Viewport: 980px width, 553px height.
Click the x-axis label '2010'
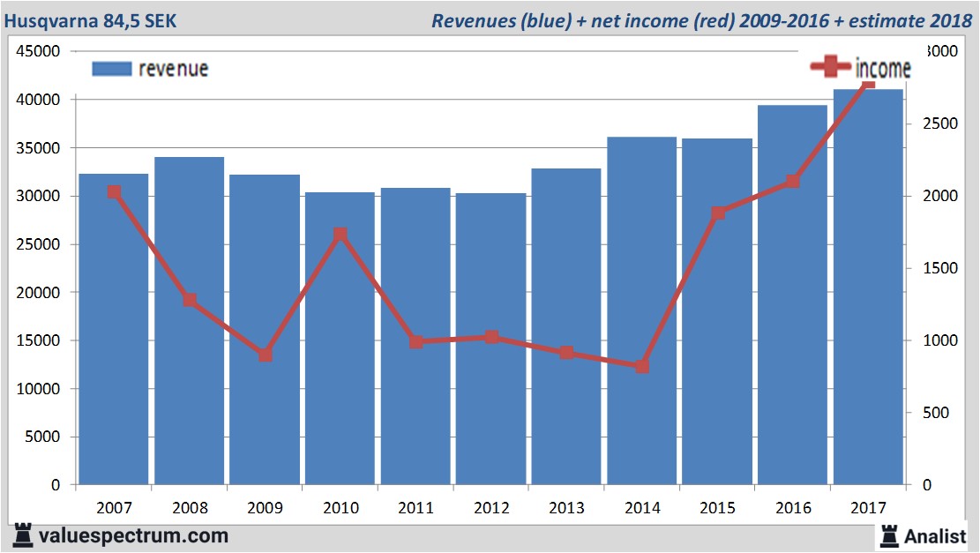point(340,508)
